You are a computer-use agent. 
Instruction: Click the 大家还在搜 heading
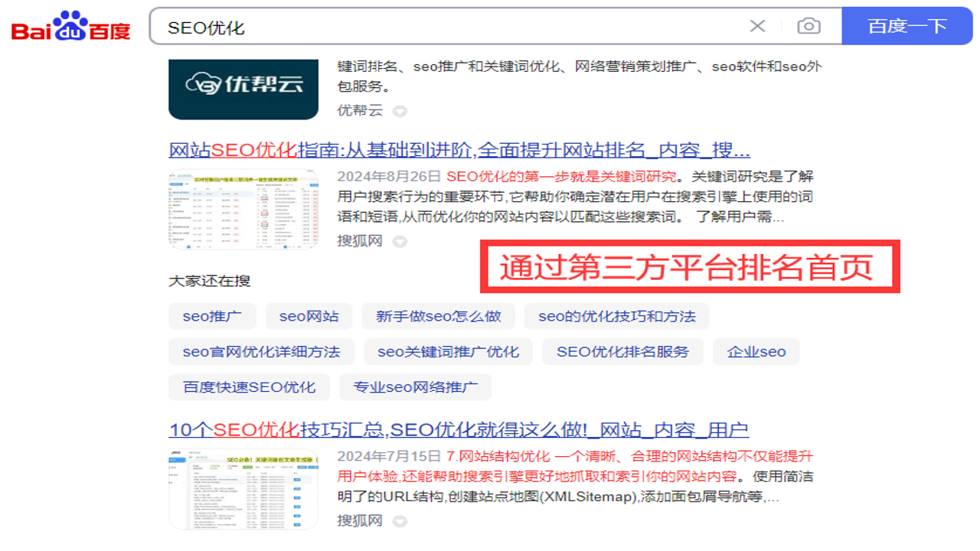[x=210, y=281]
